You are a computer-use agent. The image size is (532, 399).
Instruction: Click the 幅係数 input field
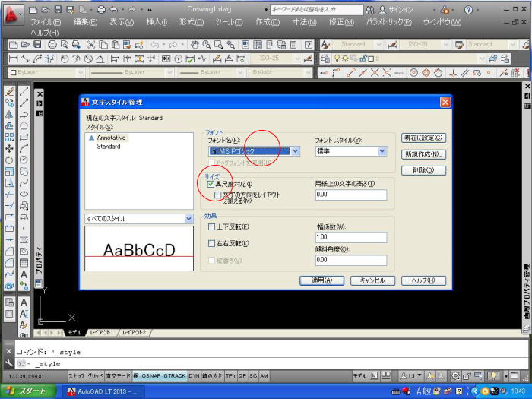(x=351, y=237)
